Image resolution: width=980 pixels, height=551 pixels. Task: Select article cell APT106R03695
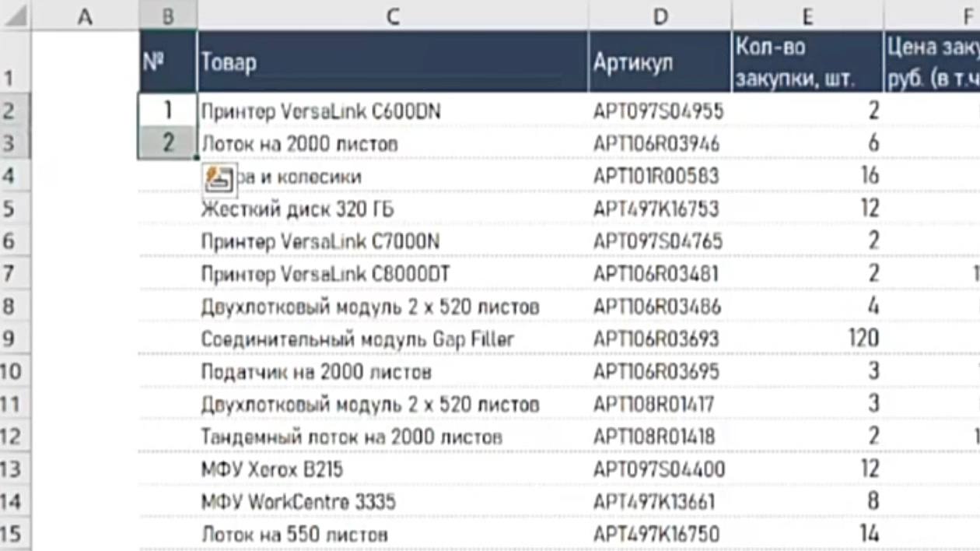pos(660,371)
